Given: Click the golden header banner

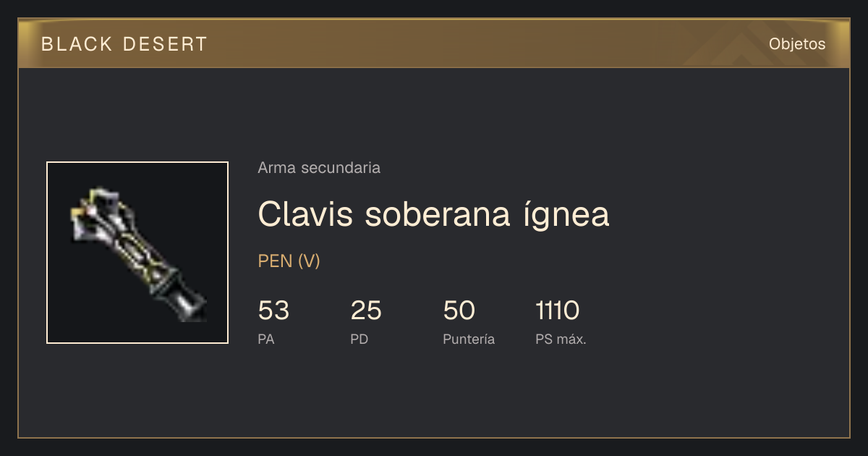Looking at the screenshot, I should [434, 43].
